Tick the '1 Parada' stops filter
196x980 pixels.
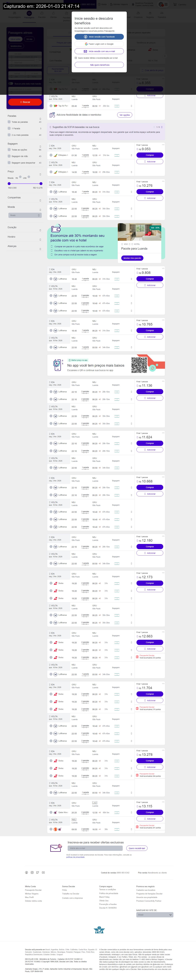(9, 129)
